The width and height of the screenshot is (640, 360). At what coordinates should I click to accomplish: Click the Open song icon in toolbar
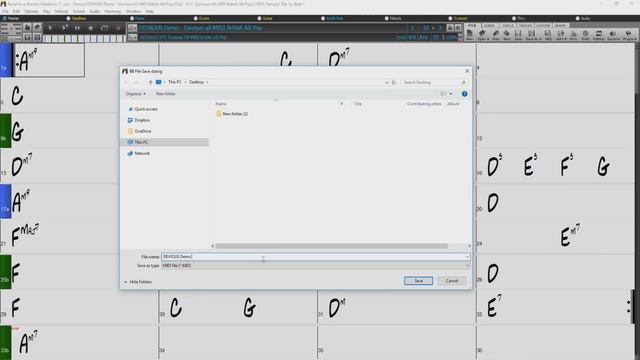click(x=482, y=34)
